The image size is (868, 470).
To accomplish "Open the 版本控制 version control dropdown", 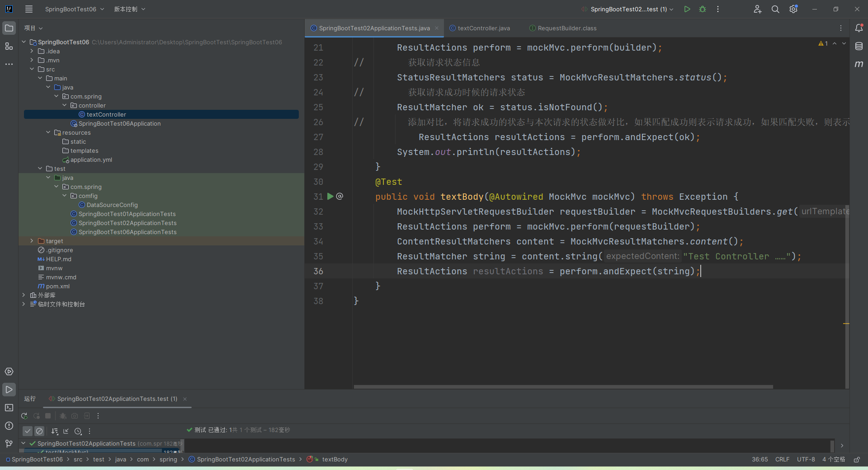I will pyautogui.click(x=130, y=9).
